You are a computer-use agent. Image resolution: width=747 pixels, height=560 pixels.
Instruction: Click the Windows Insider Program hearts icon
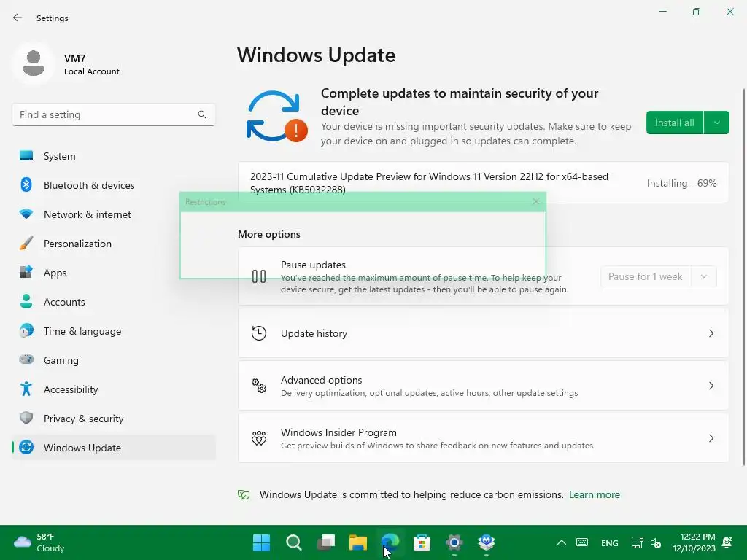259,438
